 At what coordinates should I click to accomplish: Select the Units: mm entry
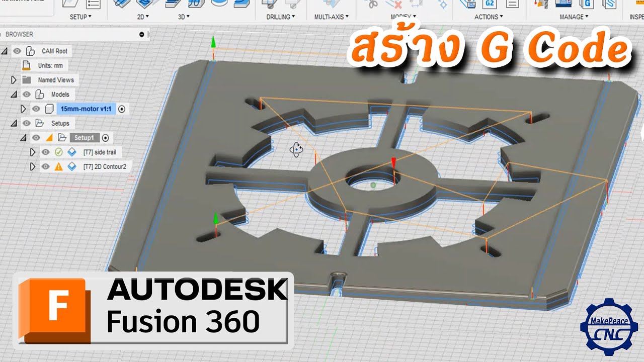click(51, 65)
